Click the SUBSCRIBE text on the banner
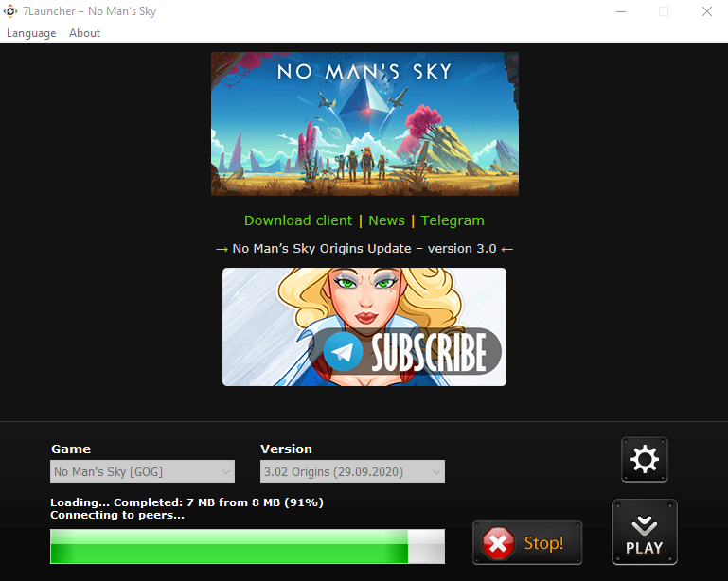The image size is (728, 581). click(x=429, y=352)
